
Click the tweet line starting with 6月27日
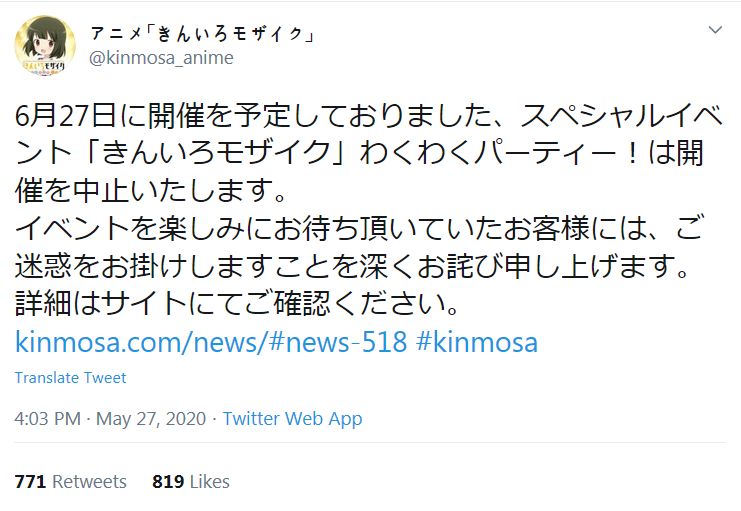click(370, 115)
